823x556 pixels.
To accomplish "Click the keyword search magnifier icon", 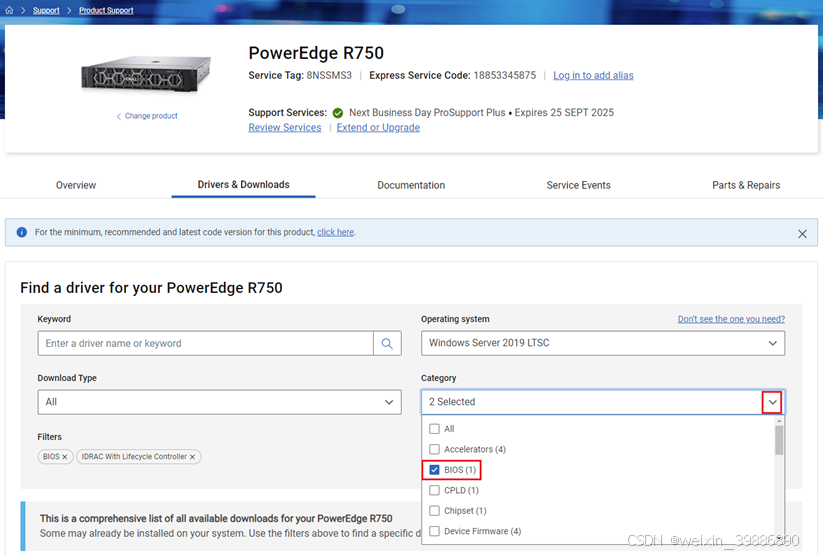I will click(387, 343).
